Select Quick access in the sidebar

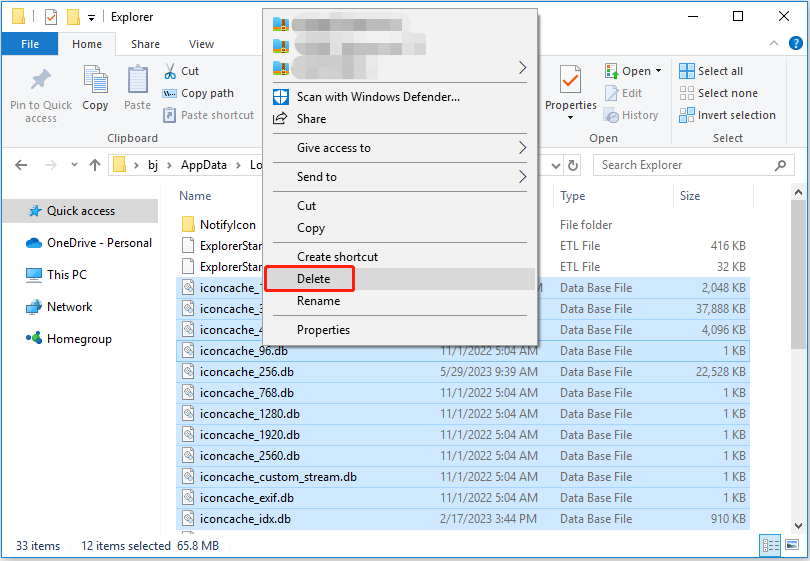pos(81,211)
